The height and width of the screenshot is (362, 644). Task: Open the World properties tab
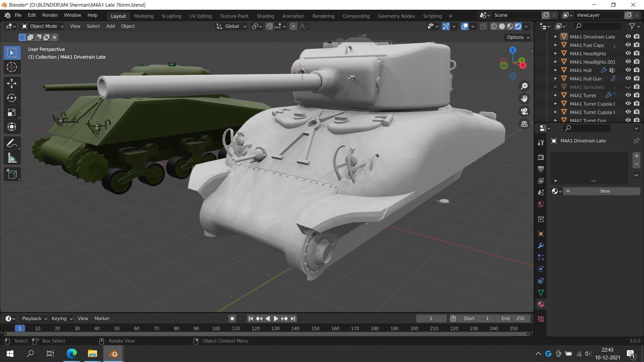tap(541, 204)
